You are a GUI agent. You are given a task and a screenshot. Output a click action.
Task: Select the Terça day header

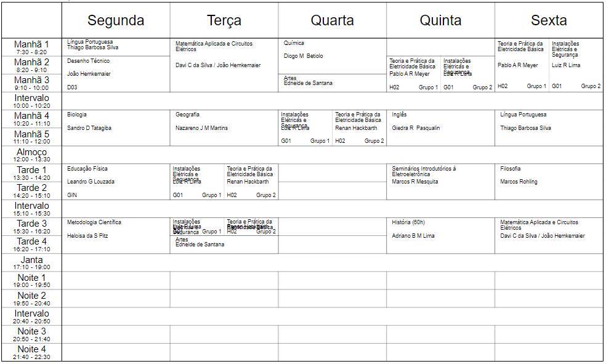tap(224, 20)
